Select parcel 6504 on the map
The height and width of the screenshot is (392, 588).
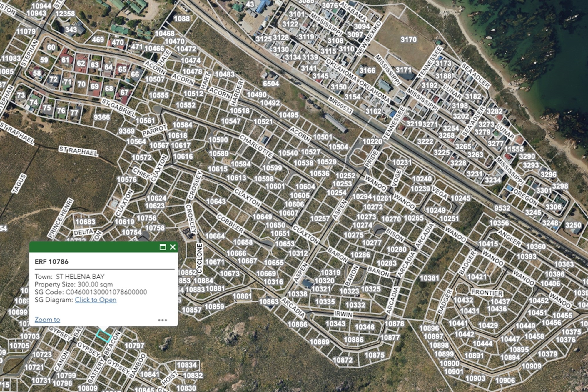(x=271, y=84)
